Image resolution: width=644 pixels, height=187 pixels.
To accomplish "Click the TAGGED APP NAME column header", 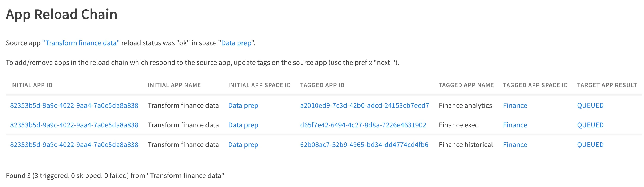I will pyautogui.click(x=466, y=85).
